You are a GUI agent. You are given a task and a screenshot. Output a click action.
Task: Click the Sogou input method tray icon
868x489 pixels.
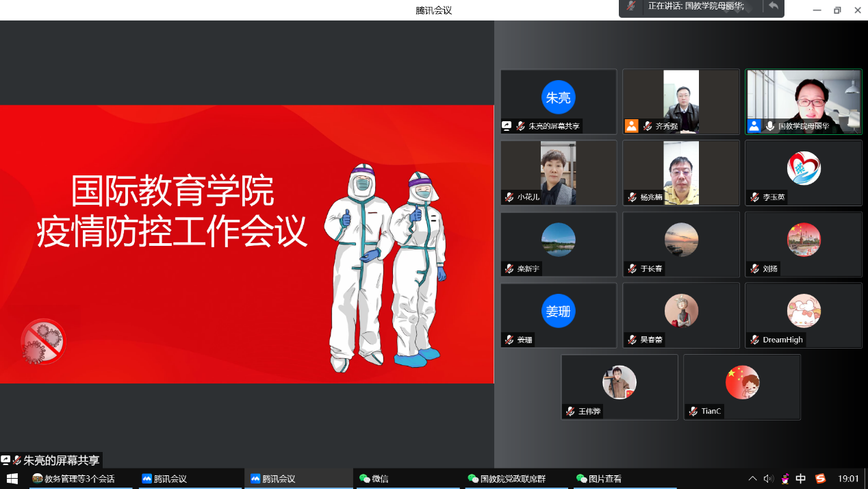click(x=820, y=479)
